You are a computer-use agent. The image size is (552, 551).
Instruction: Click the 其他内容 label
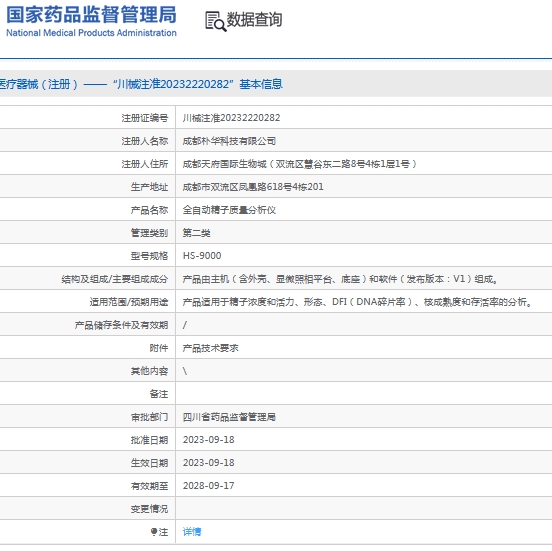(x=149, y=371)
